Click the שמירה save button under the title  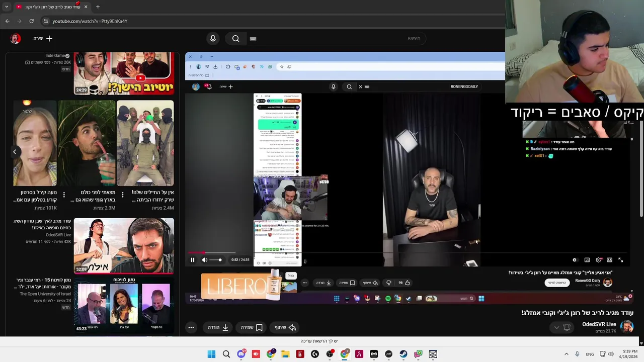[252, 327]
